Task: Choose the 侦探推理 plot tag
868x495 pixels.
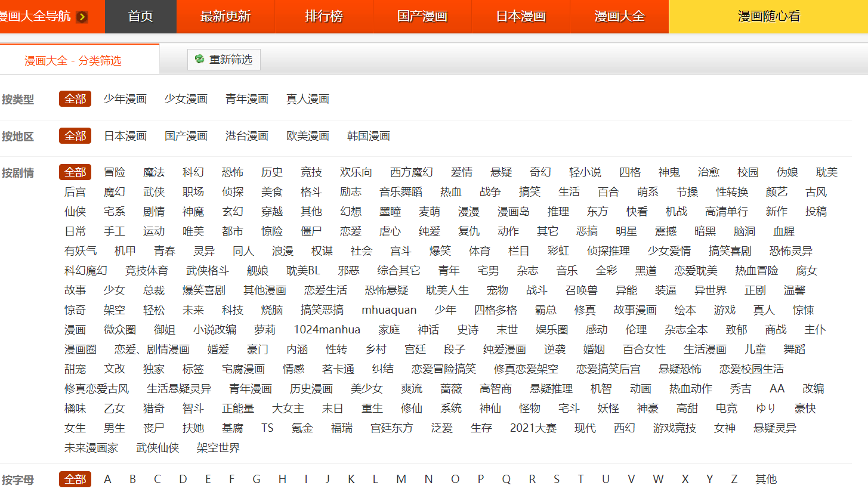Action: (608, 251)
